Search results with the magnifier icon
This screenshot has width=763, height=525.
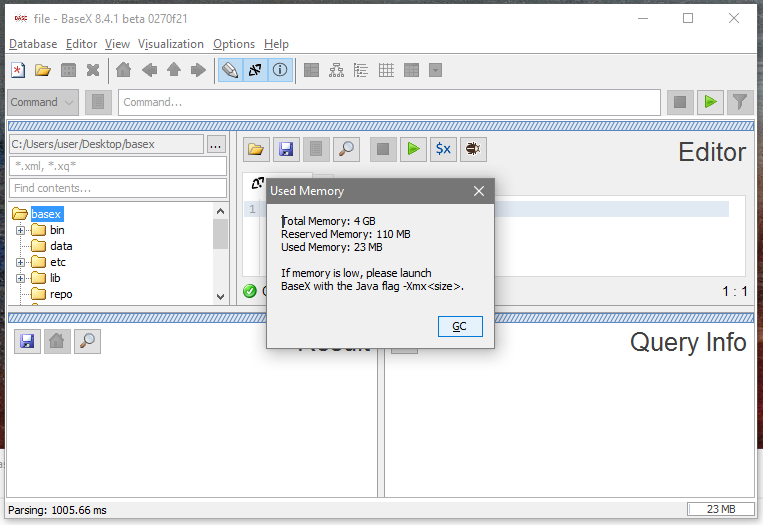(88, 342)
